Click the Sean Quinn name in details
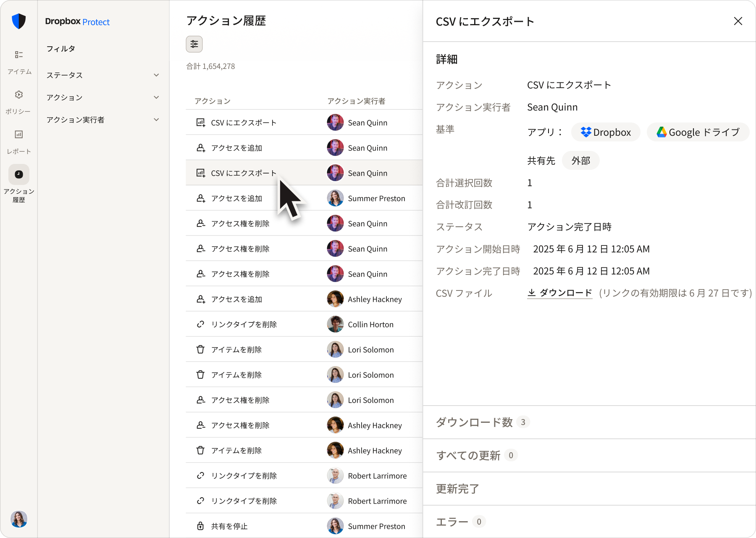756x538 pixels. click(x=552, y=108)
